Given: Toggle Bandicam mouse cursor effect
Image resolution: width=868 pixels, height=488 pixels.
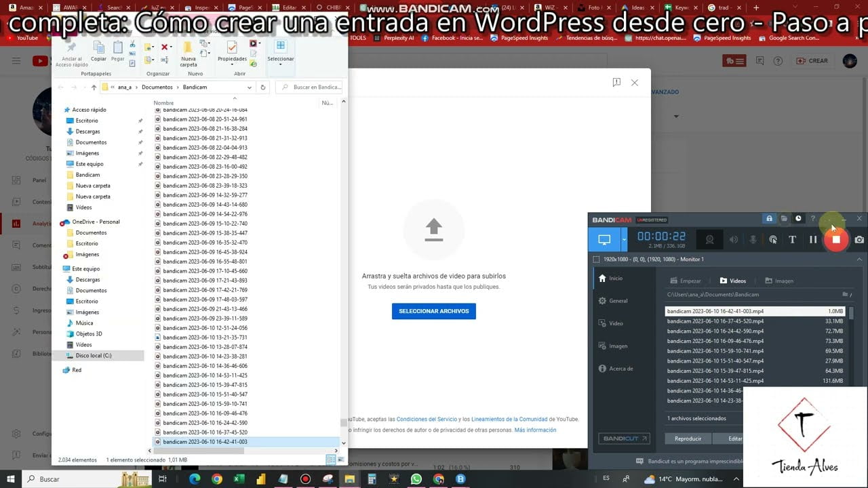Looking at the screenshot, I should [x=773, y=239].
